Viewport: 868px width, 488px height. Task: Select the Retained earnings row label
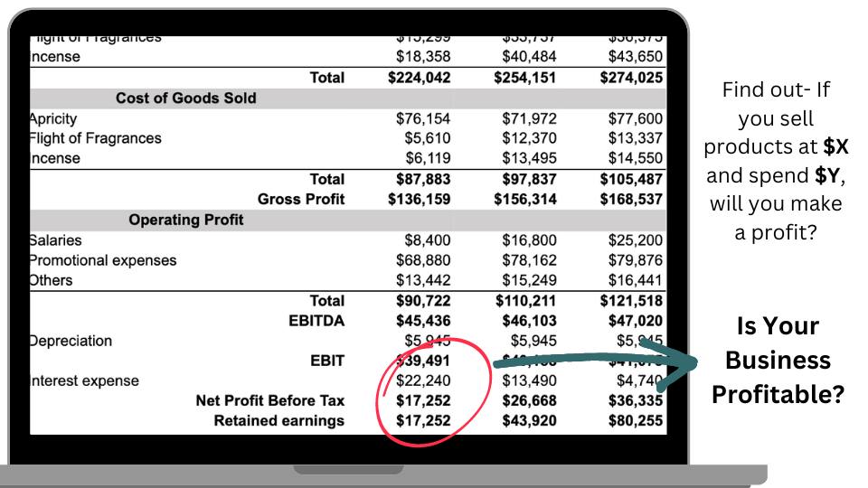(279, 421)
